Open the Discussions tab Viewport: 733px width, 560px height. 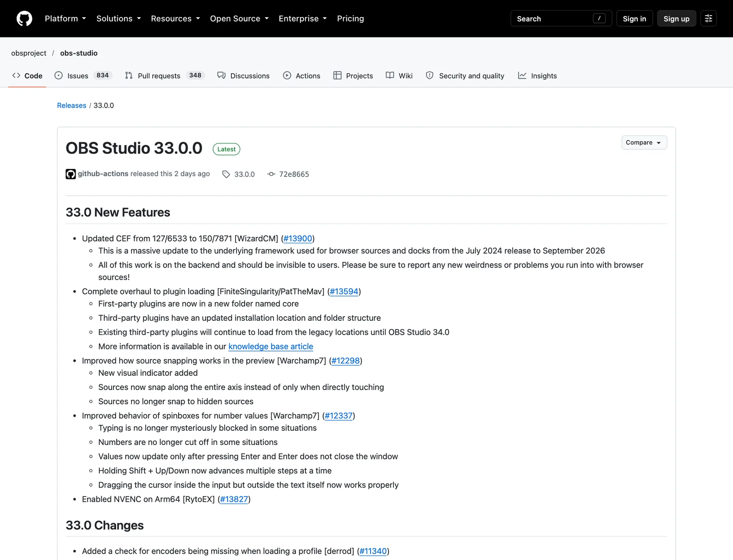pos(243,76)
